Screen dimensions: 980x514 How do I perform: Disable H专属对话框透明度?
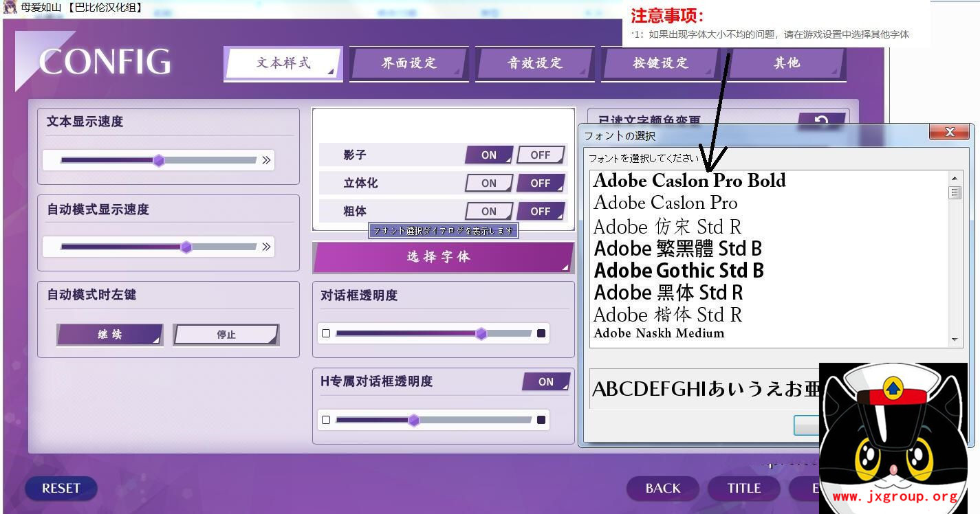(547, 381)
